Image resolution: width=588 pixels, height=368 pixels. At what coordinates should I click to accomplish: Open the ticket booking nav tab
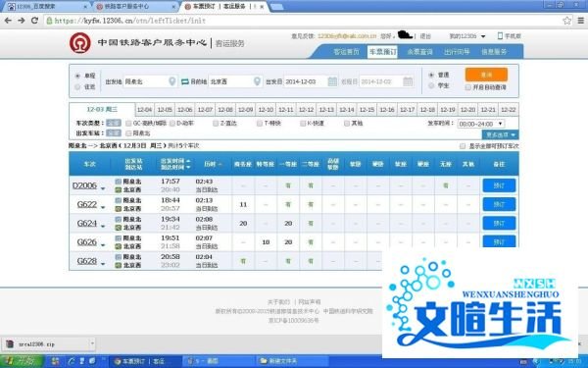point(382,52)
